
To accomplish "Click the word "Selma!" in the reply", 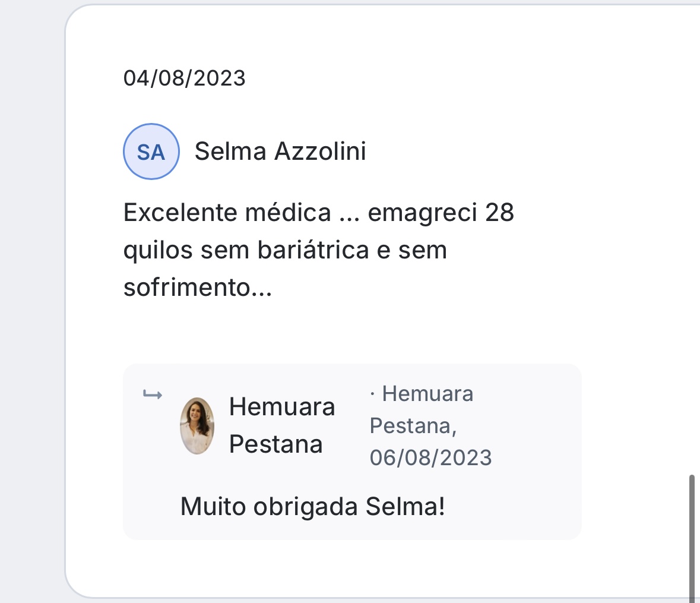I will click(x=405, y=507).
